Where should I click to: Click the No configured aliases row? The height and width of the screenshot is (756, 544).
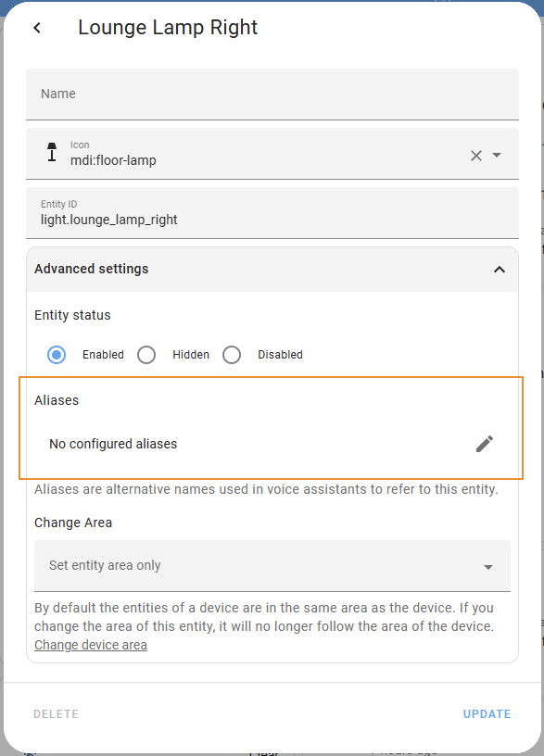(113, 444)
